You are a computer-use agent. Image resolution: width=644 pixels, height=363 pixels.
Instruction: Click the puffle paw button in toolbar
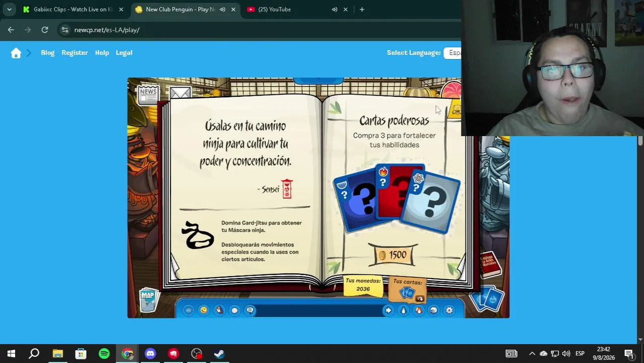(x=188, y=311)
